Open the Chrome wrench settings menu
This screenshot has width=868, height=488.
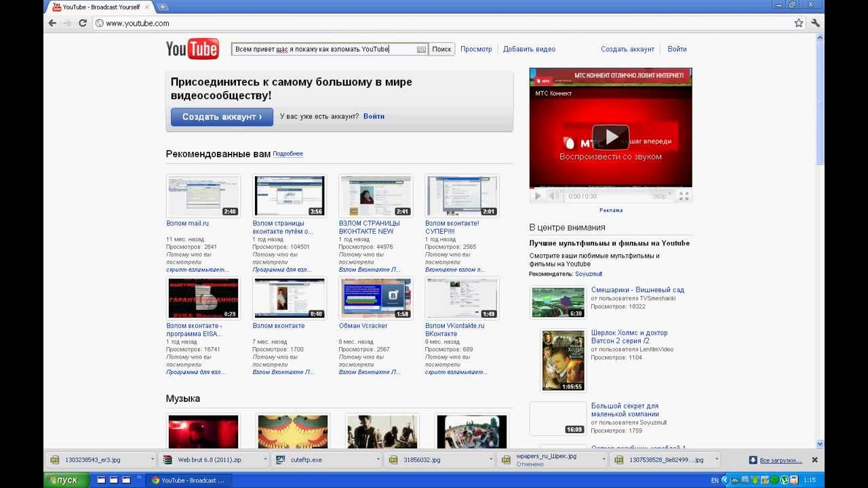(815, 23)
